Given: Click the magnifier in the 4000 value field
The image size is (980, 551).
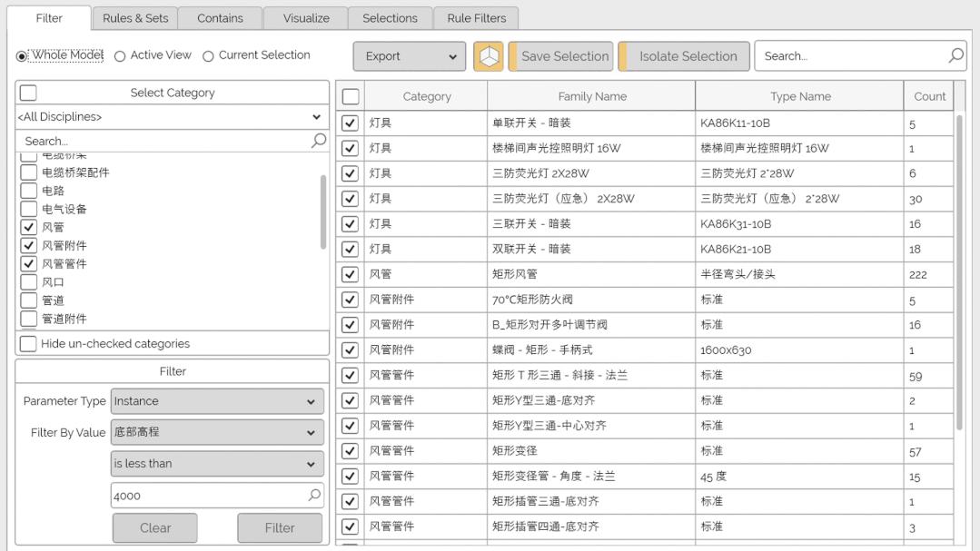Looking at the screenshot, I should (x=314, y=496).
